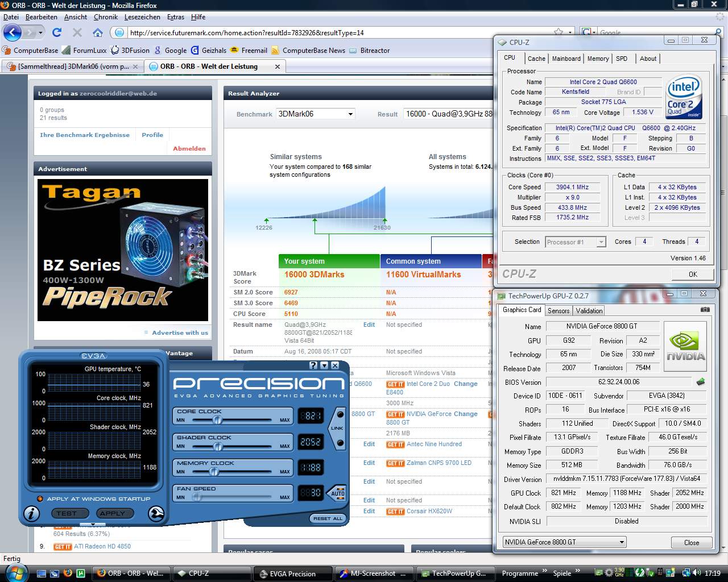Screen dimensions: 728x582
Task: Open the Benchmark 3DMark06 dropdown
Action: (316, 114)
